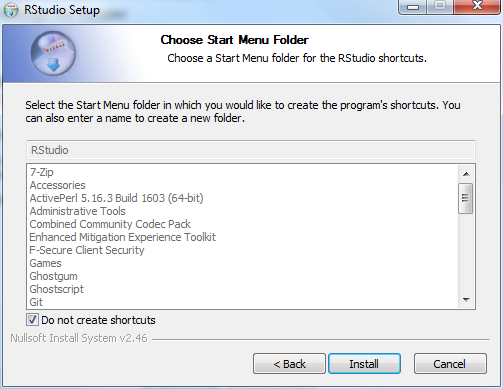This screenshot has height=389, width=503.
Task: Click the NSIS installer logo in header
Action: tap(53, 53)
